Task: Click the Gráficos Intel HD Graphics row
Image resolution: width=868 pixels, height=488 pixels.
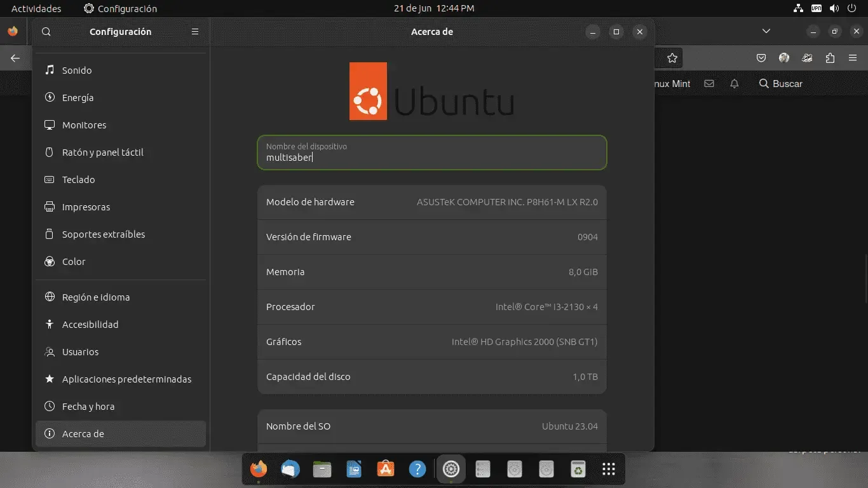Action: tap(432, 342)
